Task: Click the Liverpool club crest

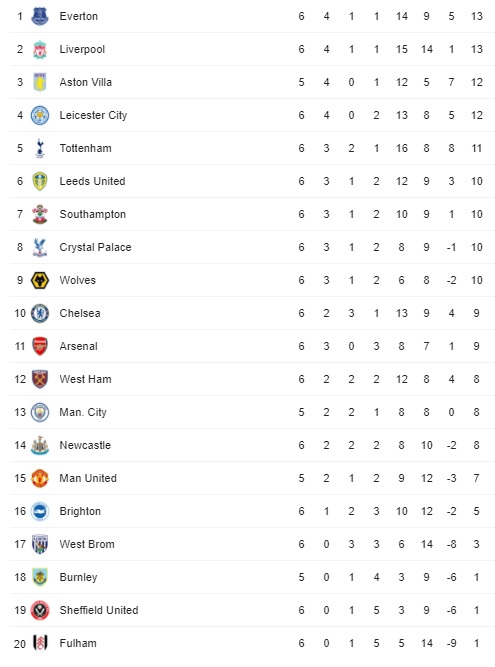Action: point(40,49)
